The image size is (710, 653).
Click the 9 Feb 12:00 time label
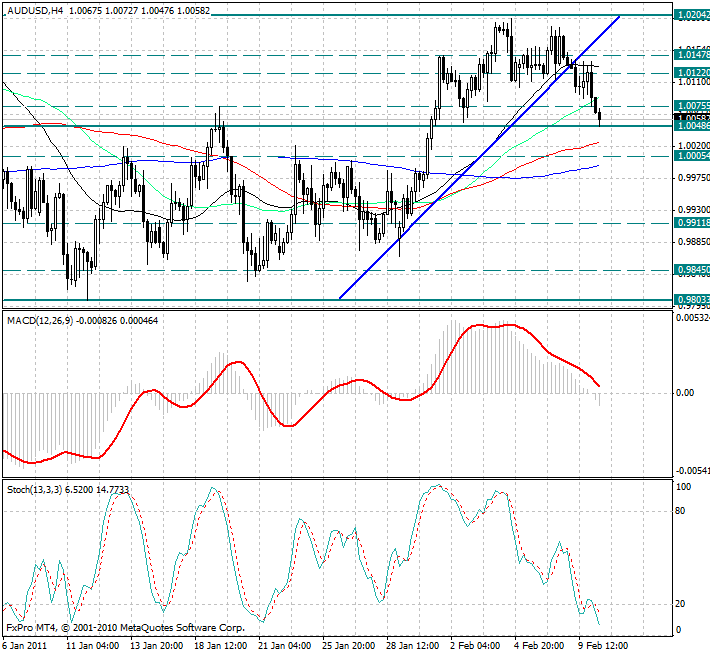click(x=603, y=645)
